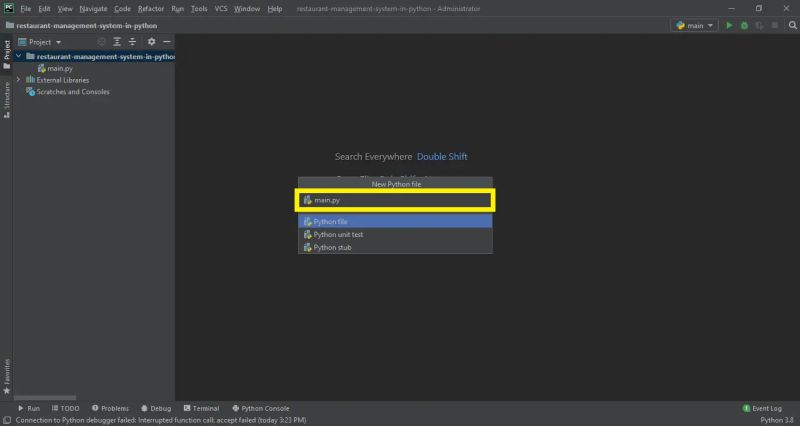Open the VCS menu
This screenshot has width=800, height=426.
[x=221, y=9]
